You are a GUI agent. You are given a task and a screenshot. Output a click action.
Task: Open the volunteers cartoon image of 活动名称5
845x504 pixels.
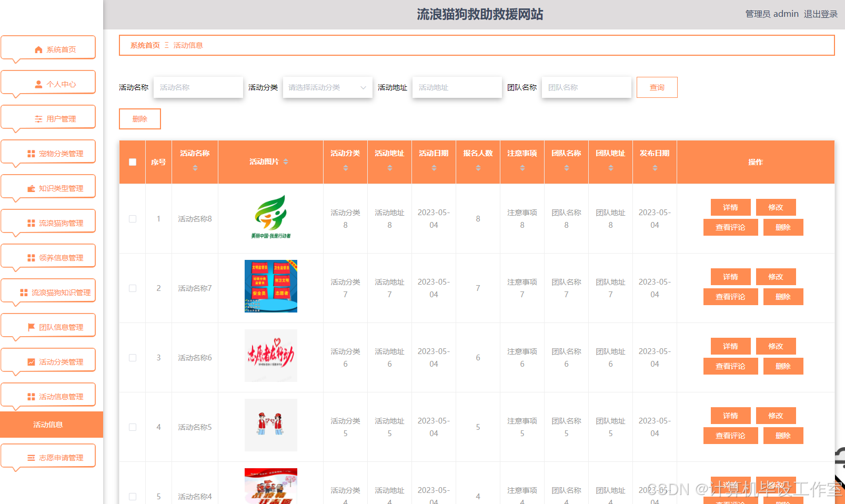point(271,425)
